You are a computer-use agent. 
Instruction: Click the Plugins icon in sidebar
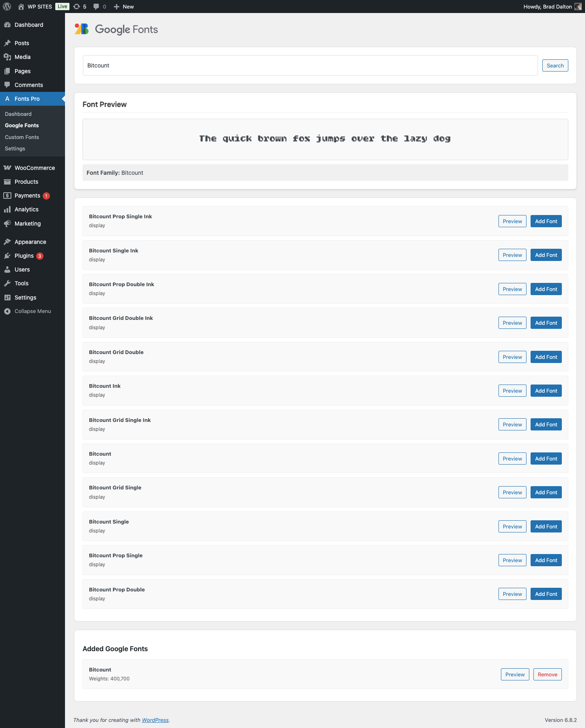point(7,256)
